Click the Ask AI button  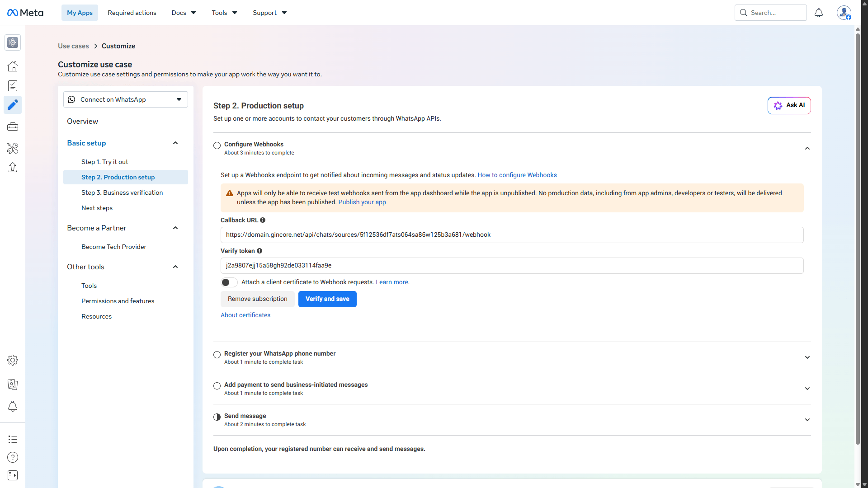pyautogui.click(x=789, y=105)
